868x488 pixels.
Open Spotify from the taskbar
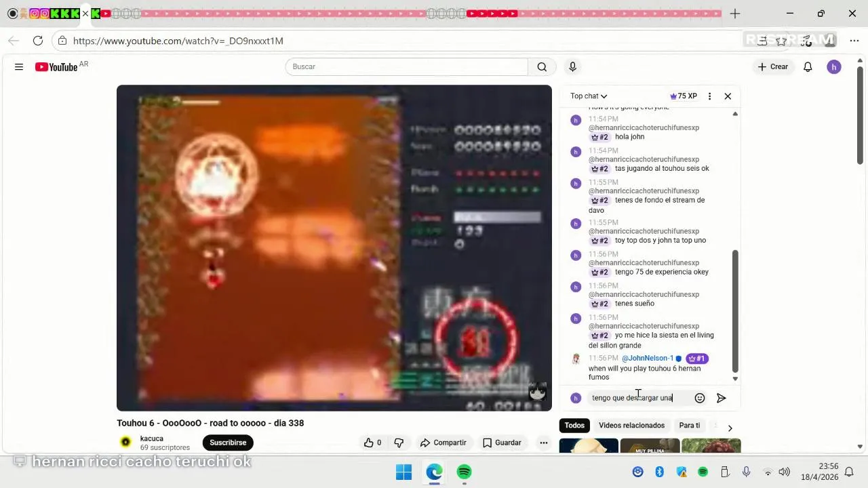(x=464, y=472)
